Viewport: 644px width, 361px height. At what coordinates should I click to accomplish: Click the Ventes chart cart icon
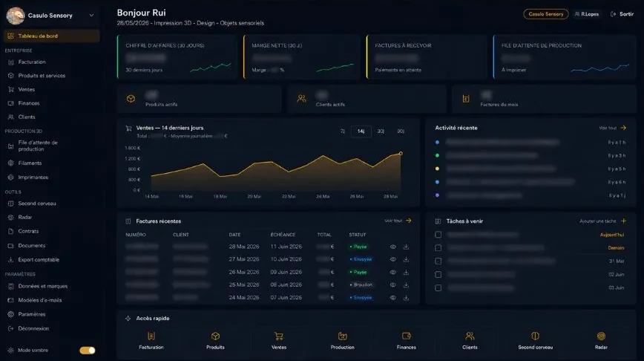pos(128,129)
